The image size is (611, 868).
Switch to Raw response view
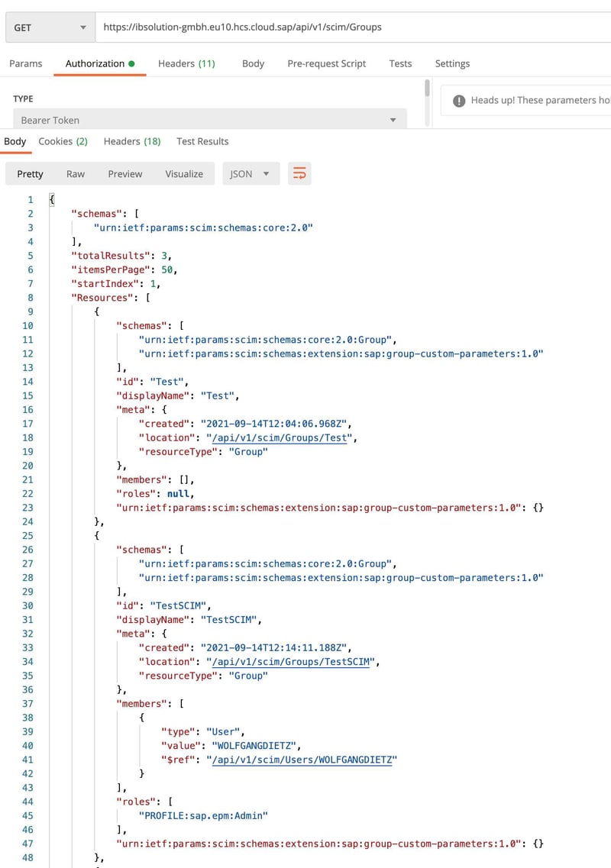pyautogui.click(x=76, y=174)
